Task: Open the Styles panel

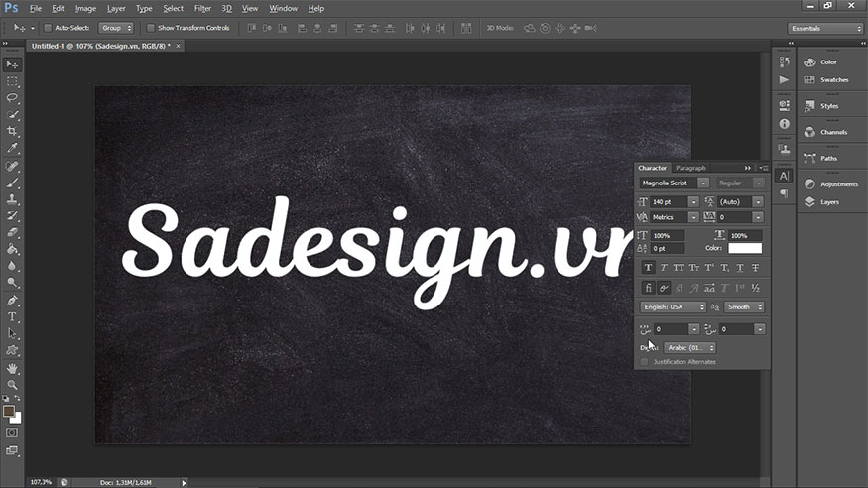Action: click(x=828, y=106)
